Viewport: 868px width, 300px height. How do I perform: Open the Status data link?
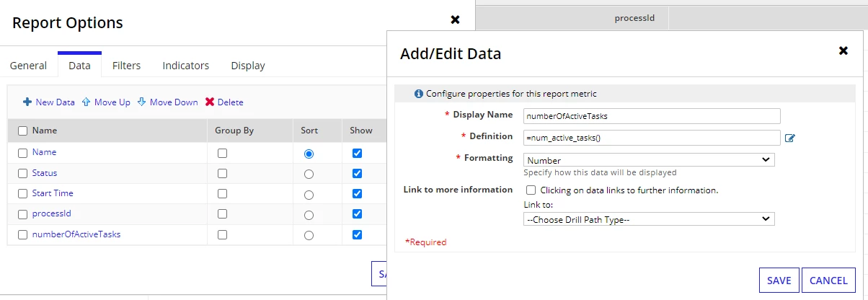point(45,173)
